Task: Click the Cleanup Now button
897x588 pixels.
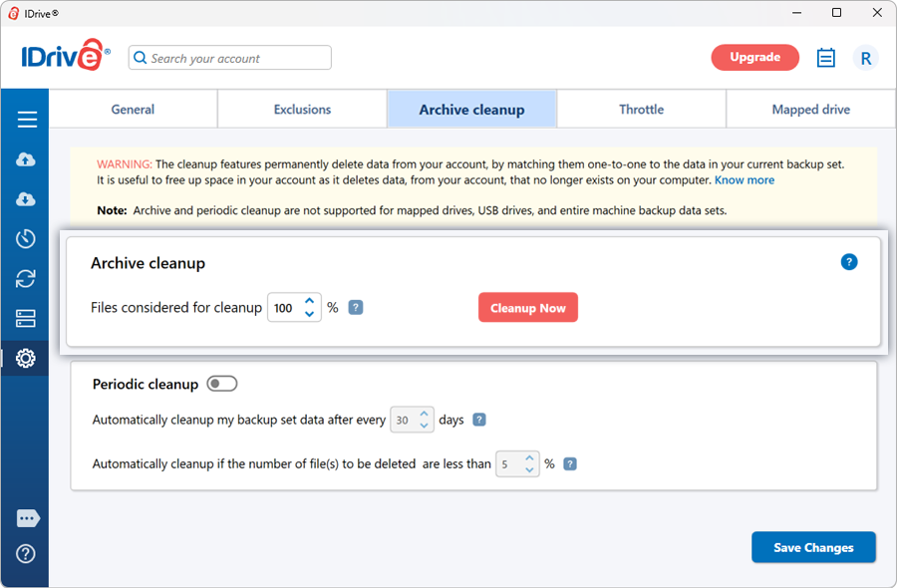Action: click(528, 308)
